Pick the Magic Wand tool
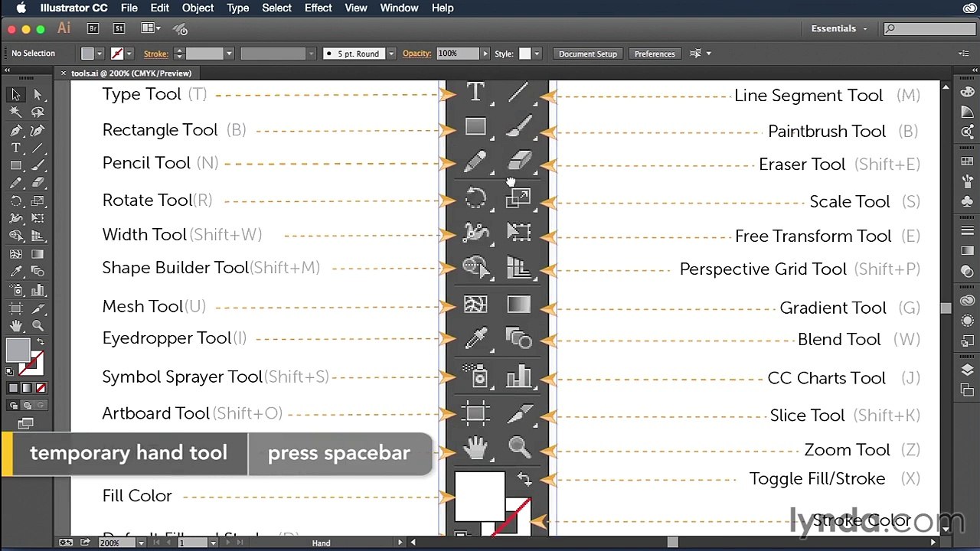Image resolution: width=980 pixels, height=551 pixels. (x=15, y=112)
